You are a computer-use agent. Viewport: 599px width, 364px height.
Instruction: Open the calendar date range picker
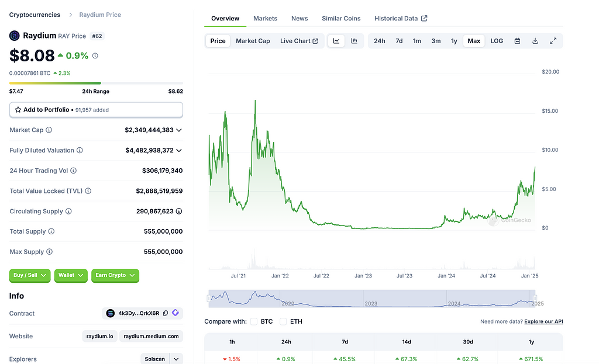pyautogui.click(x=517, y=41)
